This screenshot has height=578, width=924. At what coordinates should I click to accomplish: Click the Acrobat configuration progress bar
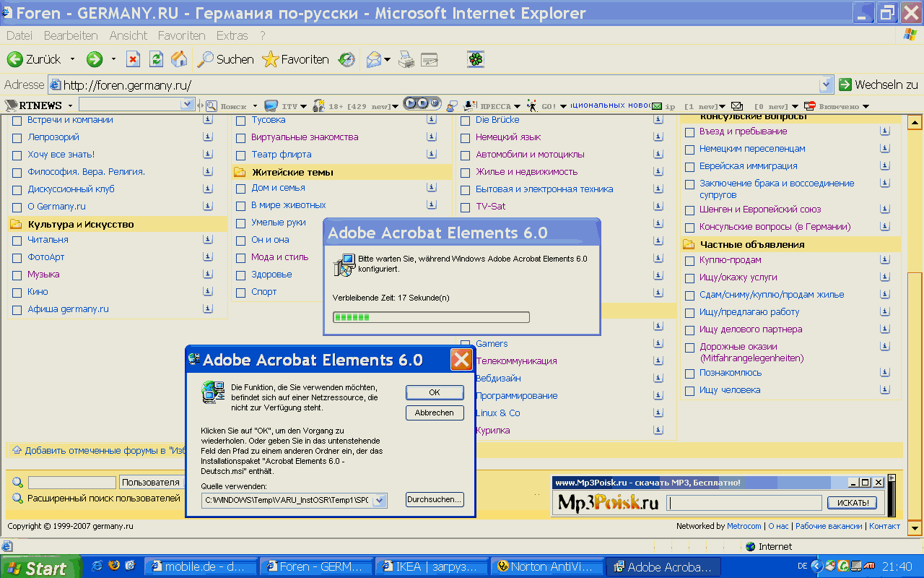431,317
